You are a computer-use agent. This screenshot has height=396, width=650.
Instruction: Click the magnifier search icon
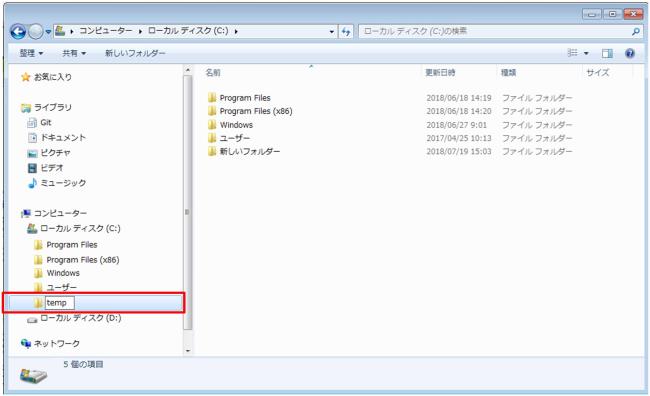635,32
